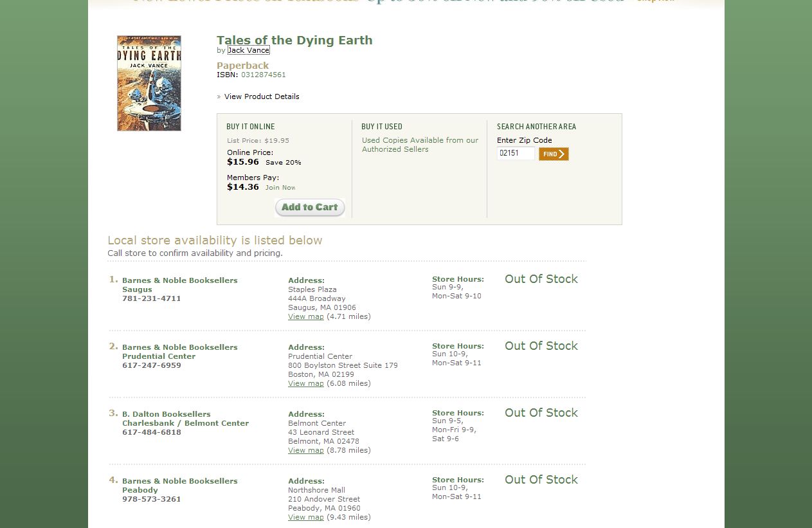Screen dimensions: 812x528
Task: Open B. Dalton Booksellers Charlesbank link
Action: [185, 419]
